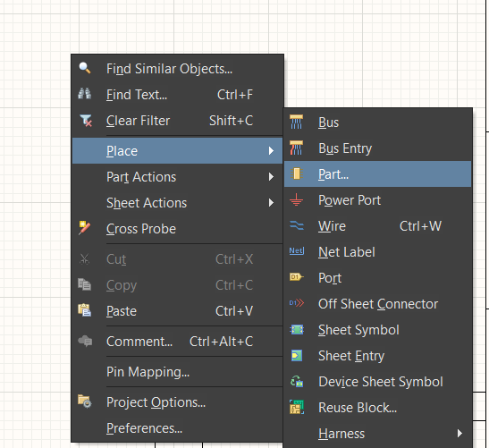
Task: Select Sheet Entry in the Place submenu
Action: tap(377, 356)
